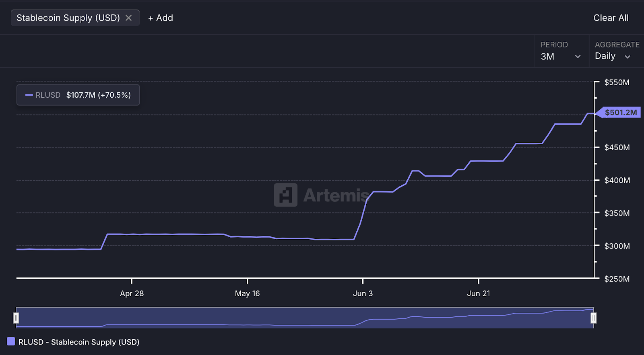This screenshot has width=644, height=355.
Task: Click the PERIOD heading text
Action: [x=554, y=45]
